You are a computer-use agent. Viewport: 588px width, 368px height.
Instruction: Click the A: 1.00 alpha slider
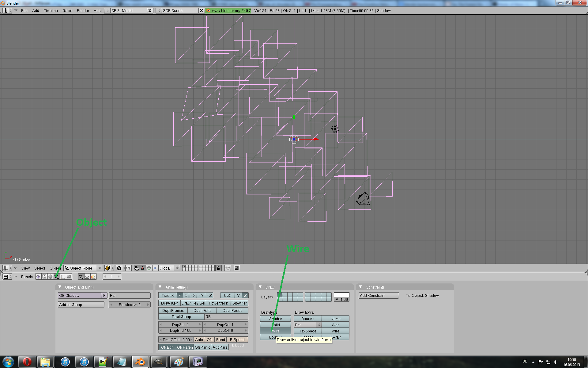pyautogui.click(x=341, y=300)
